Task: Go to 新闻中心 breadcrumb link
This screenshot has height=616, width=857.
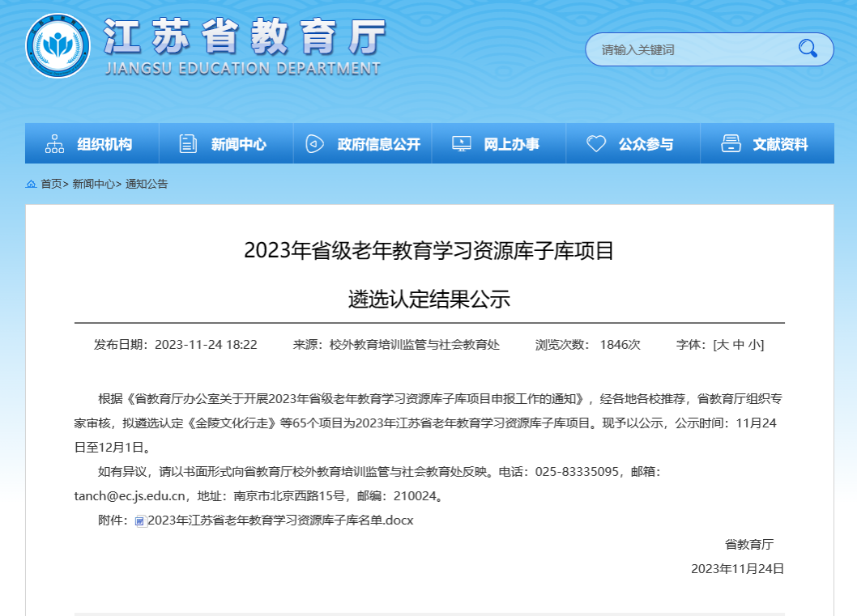Action: coord(93,184)
